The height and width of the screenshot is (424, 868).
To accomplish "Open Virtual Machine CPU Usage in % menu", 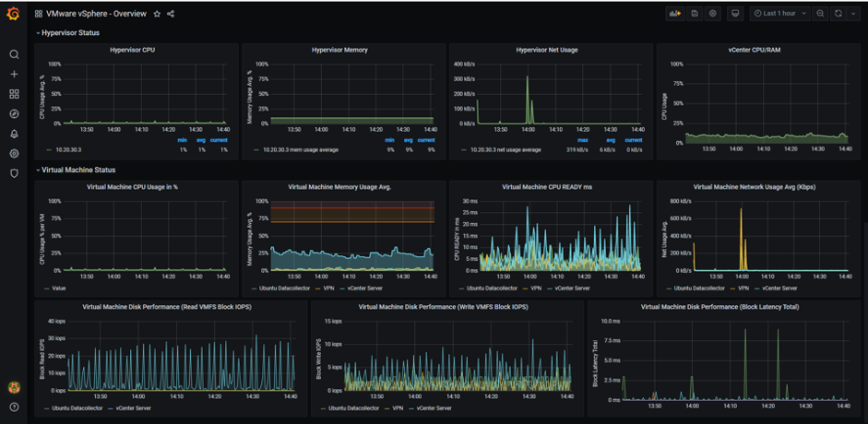I will click(132, 187).
